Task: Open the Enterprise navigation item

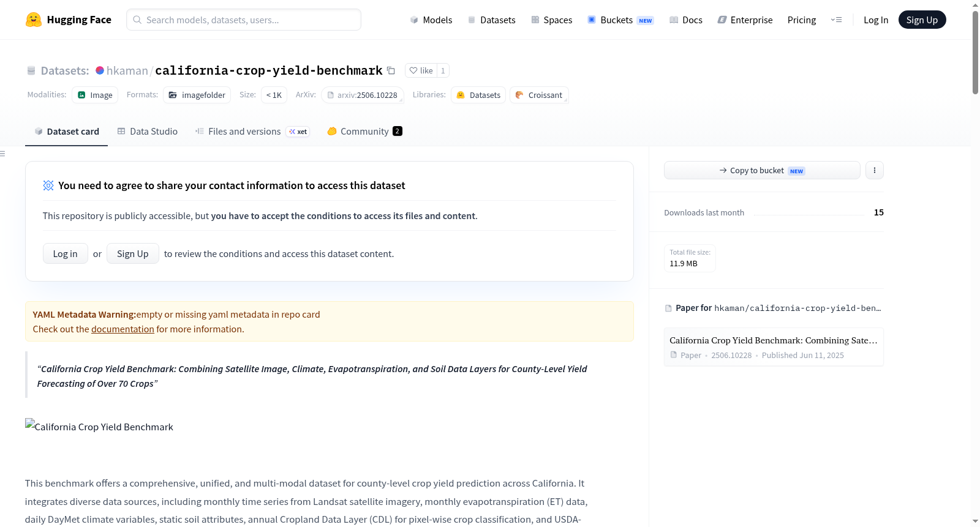Action: tap(745, 20)
